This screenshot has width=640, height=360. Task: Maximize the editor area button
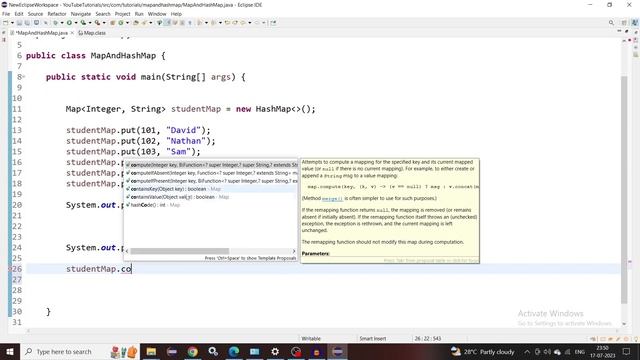click(627, 32)
